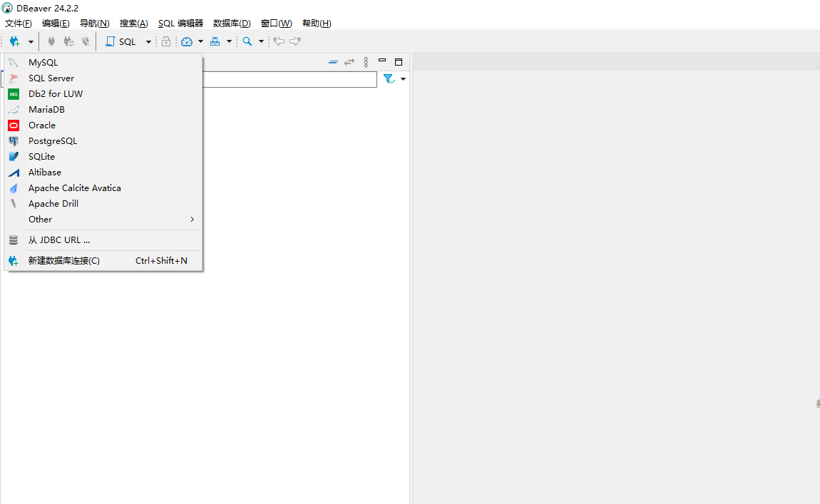Click the filter icon in Database Navigator
The width and height of the screenshot is (820, 504).
pyautogui.click(x=389, y=79)
